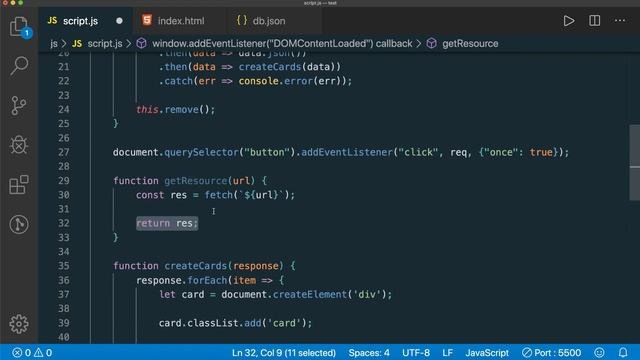Click 'addEventListener' on line 27

(347, 152)
